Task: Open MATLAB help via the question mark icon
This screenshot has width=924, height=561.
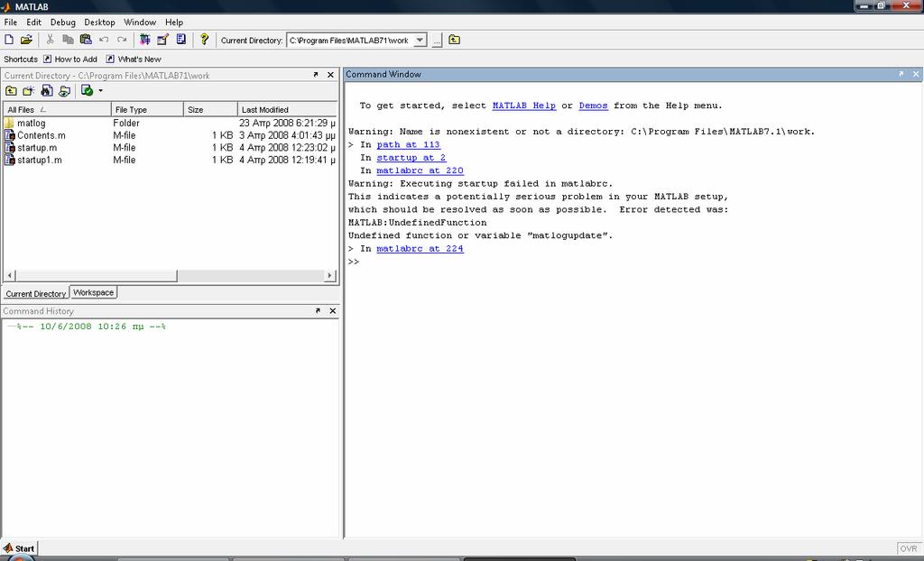Action: coord(204,40)
